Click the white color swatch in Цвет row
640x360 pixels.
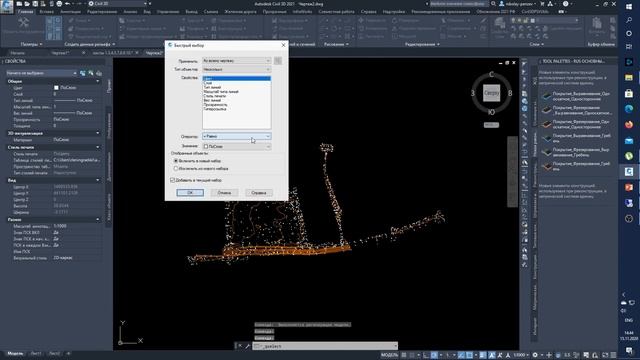(56, 88)
